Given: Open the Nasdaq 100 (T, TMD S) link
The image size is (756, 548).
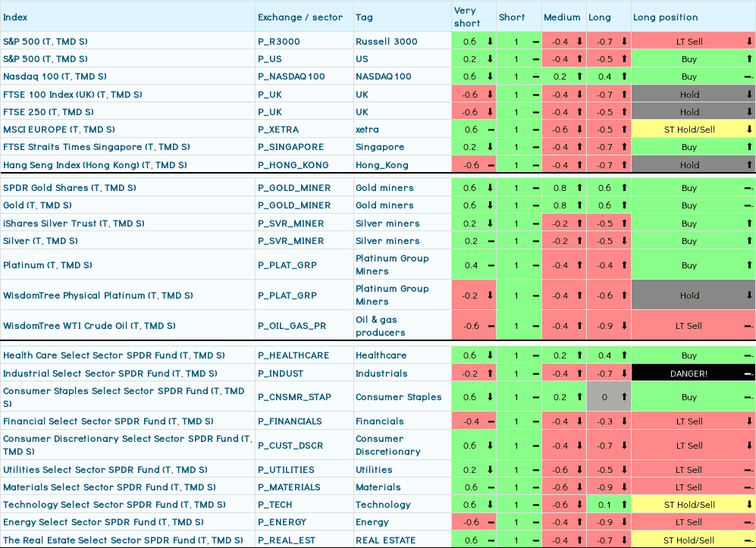Looking at the screenshot, I should [x=55, y=76].
